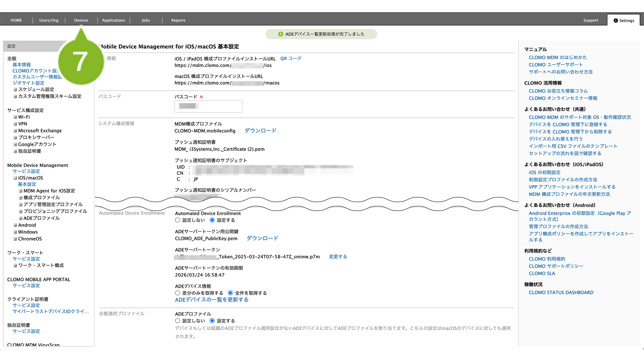The height and width of the screenshot is (362, 644).
Task: Open CLOMO MOBILE APP PORTAL サービス設定
Action: 26,286
